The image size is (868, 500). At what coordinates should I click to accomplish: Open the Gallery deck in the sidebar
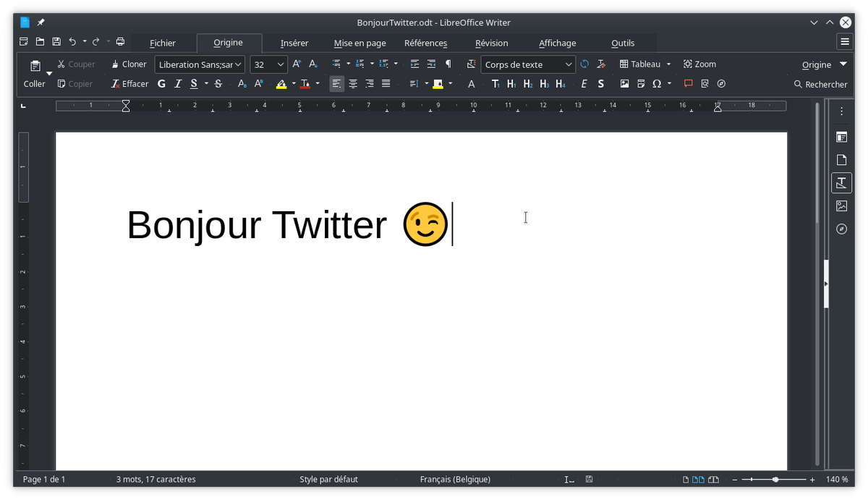[x=841, y=206]
